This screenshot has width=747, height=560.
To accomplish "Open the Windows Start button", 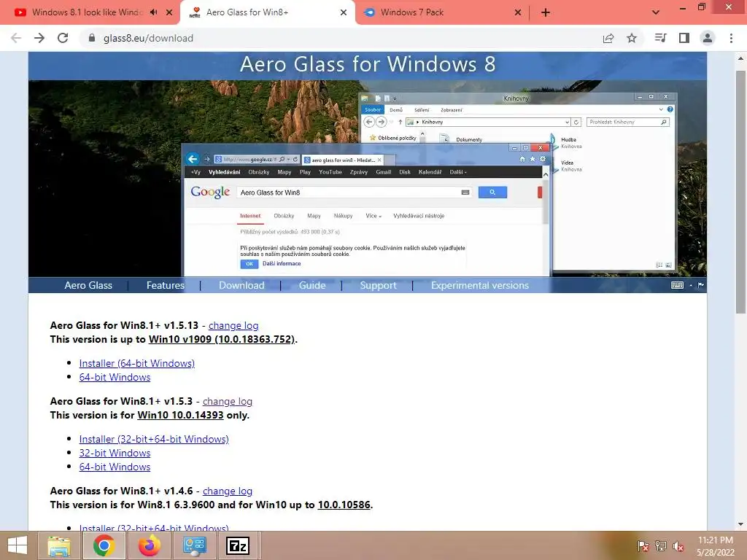I will click(18, 545).
